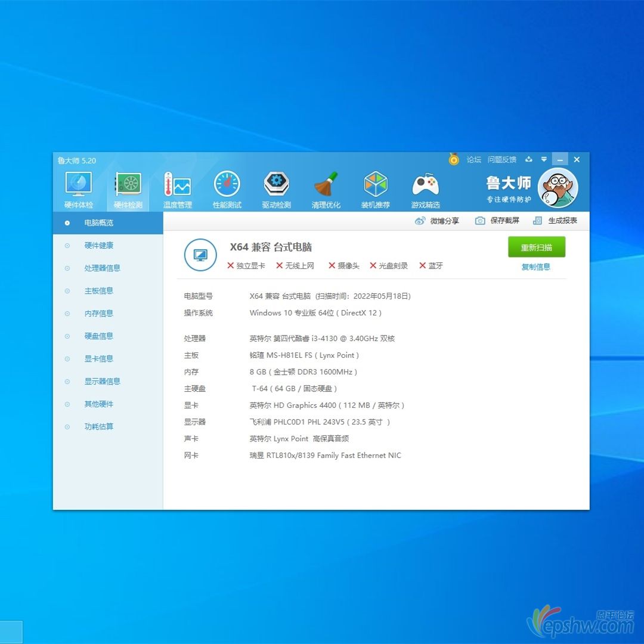Click the red X beside 蓝牙
Screen dimensions: 644x644
422,266
